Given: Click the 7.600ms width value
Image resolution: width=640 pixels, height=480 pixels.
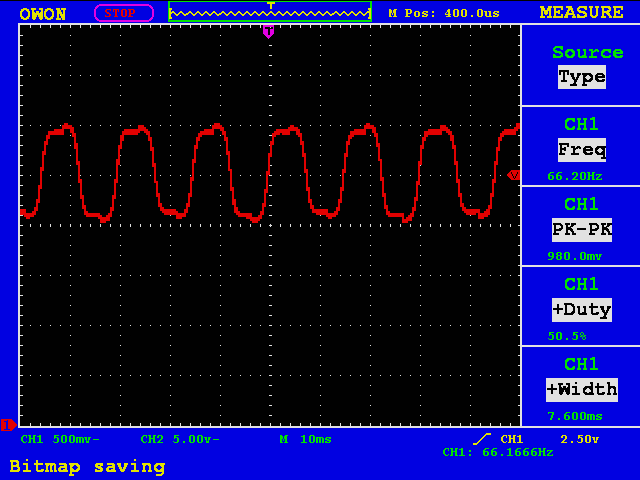Looking at the screenshot, I should pos(575,416).
